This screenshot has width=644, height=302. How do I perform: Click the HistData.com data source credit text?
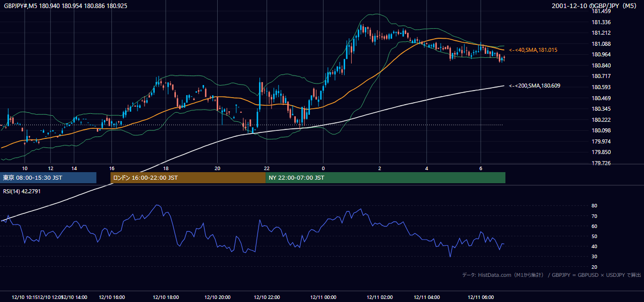(551, 275)
